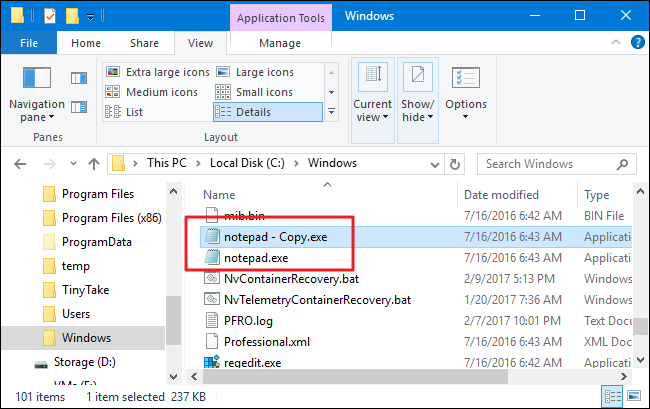Viewport: 650px width, 409px height.
Task: Open the address bar history dropdown
Action: pos(434,165)
